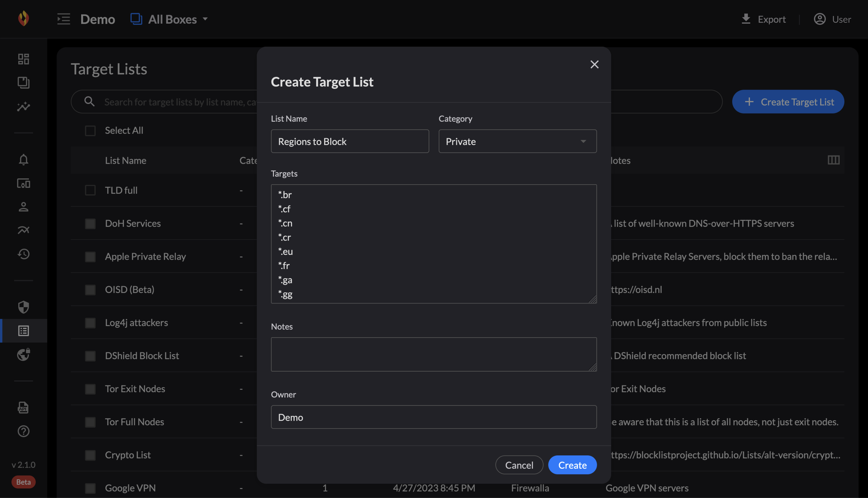Open the API documentation icon in sidebar
This screenshot has height=498, width=868.
[23, 407]
